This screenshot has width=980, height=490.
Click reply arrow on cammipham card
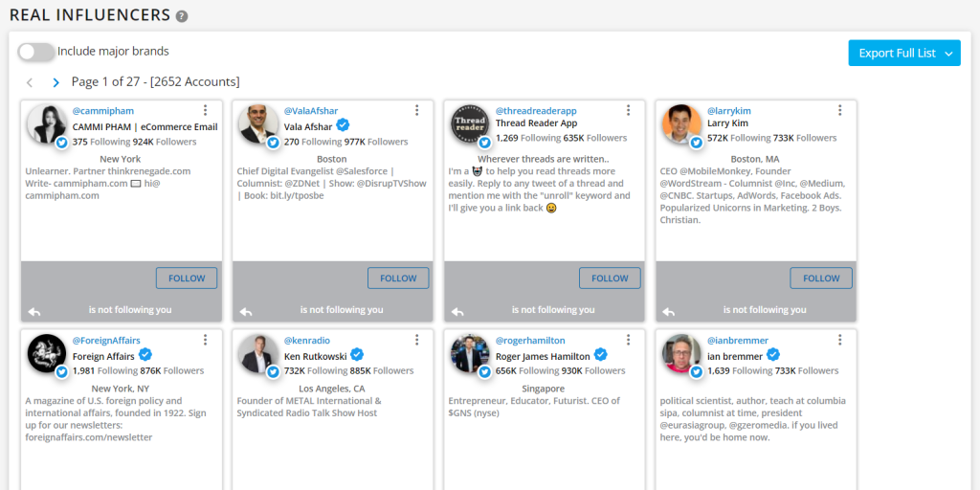[34, 311]
